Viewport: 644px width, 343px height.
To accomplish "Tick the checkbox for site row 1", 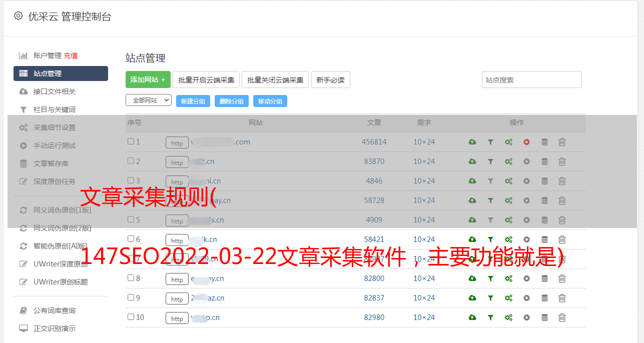I will click(131, 141).
